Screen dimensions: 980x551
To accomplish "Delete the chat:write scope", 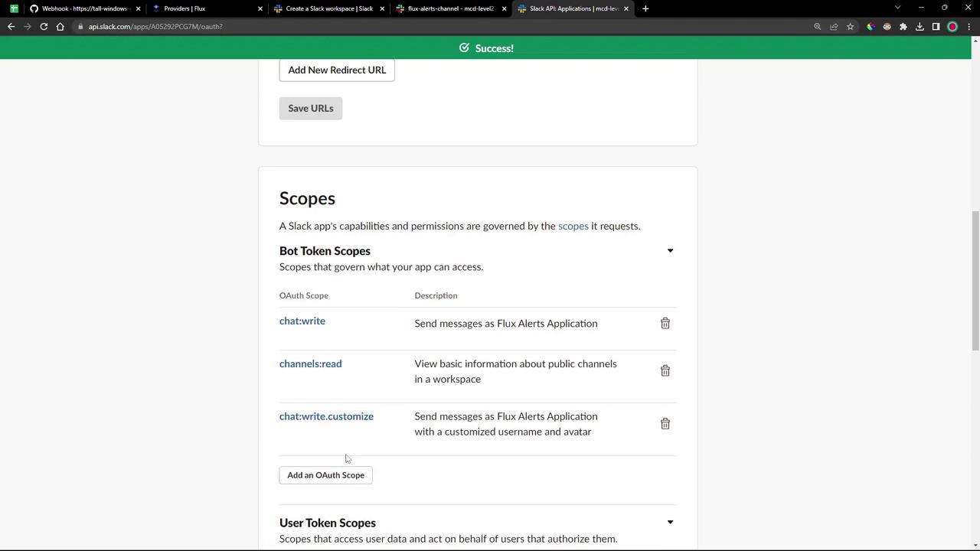I will click(x=665, y=324).
